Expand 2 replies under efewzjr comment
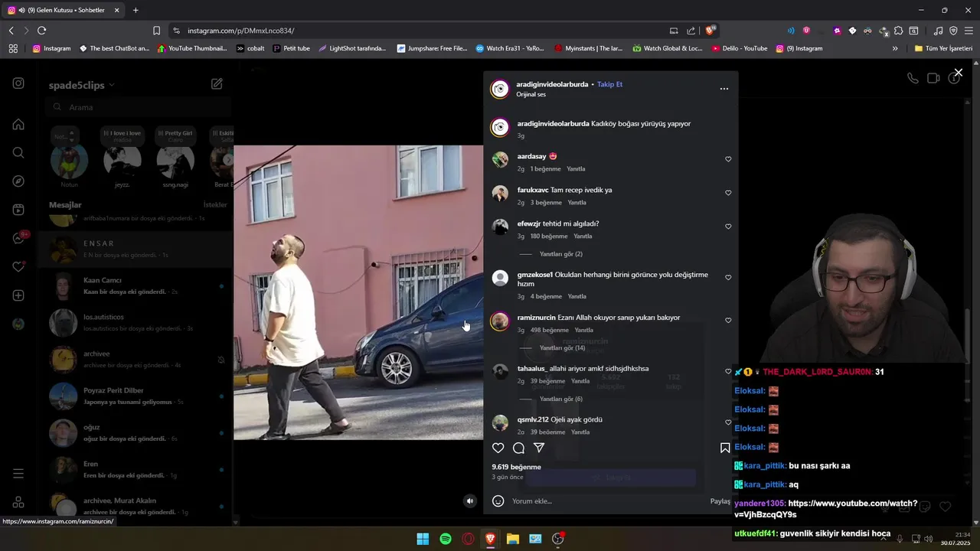Viewport: 980px width, 551px height. click(560, 254)
